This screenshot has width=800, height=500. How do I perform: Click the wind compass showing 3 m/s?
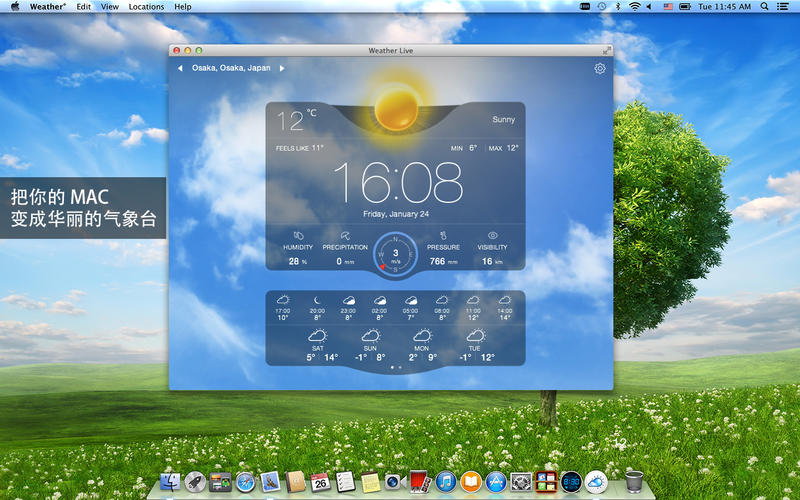[395, 254]
